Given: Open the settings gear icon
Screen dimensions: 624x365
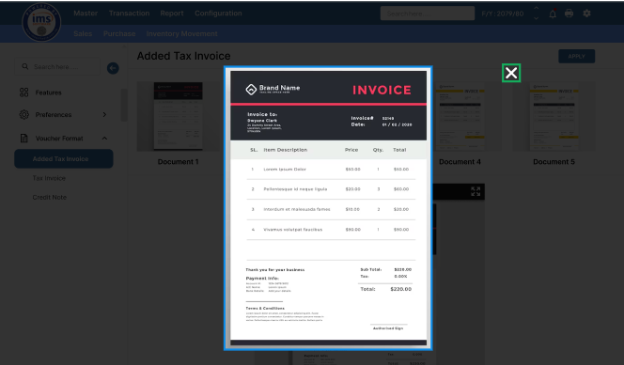Looking at the screenshot, I should tap(587, 14).
